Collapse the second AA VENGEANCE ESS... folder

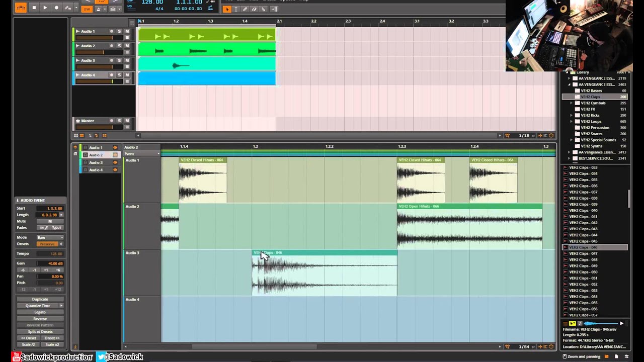pyautogui.click(x=569, y=84)
